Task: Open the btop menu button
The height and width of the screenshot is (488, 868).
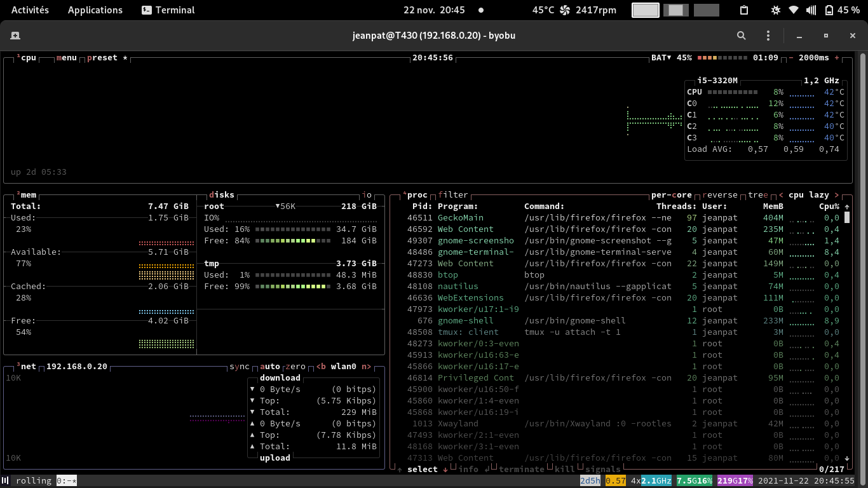Action: (67, 58)
